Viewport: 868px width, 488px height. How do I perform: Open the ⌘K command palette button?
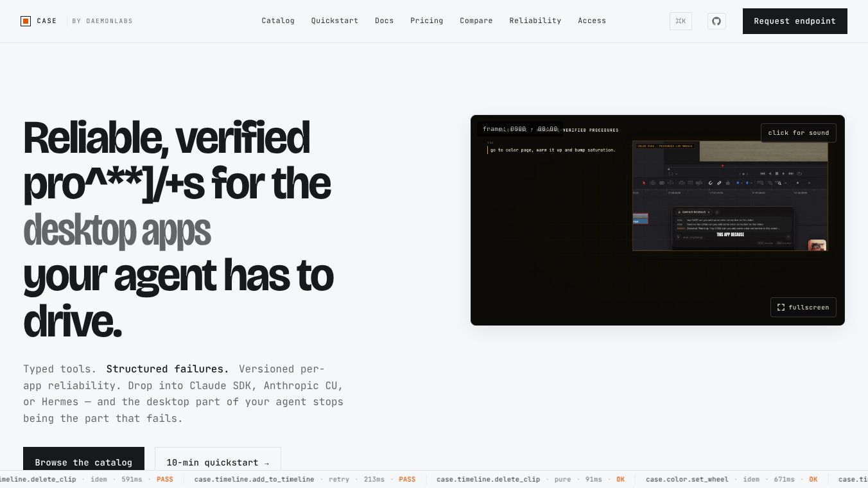[x=681, y=21]
